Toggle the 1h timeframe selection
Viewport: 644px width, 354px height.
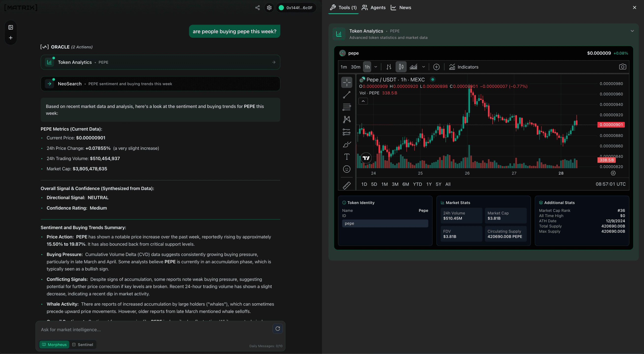pos(367,67)
